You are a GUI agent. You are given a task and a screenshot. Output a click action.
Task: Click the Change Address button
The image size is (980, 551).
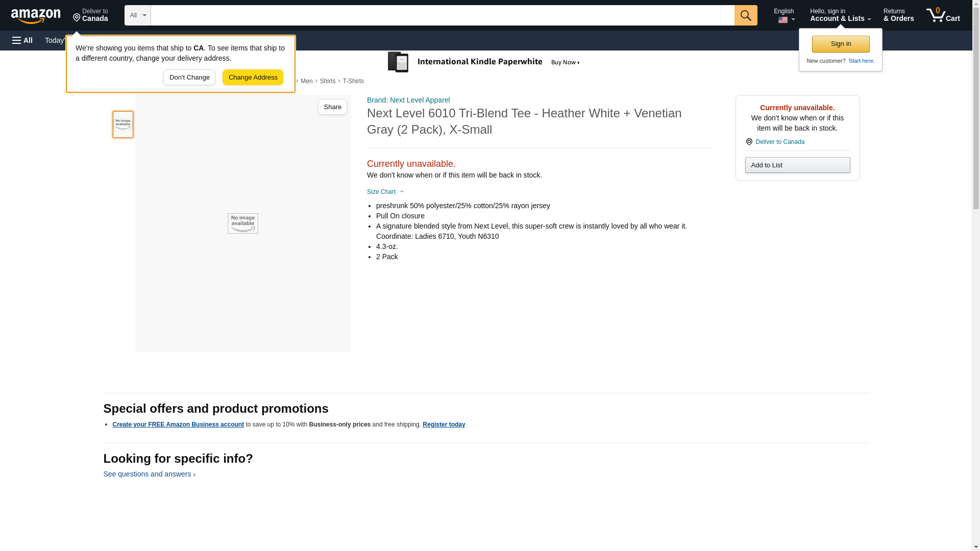pyautogui.click(x=253, y=78)
